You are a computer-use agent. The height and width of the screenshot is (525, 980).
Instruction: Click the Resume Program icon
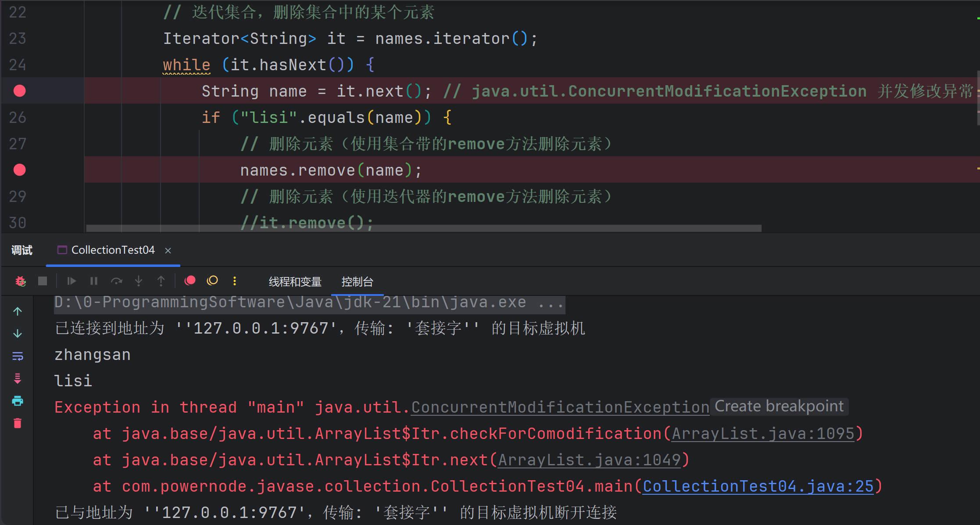pos(72,281)
